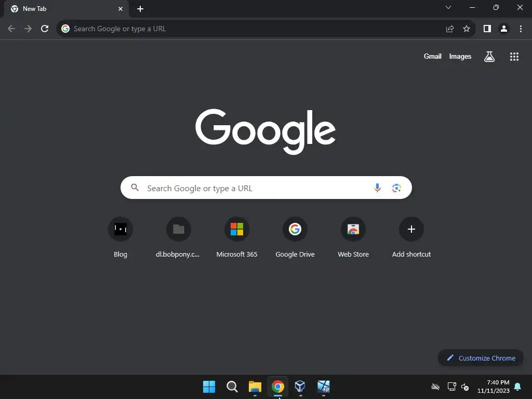Viewport: 532px width, 399px height.
Task: Open Chrome's three-dot menu
Action: pyautogui.click(x=521, y=29)
